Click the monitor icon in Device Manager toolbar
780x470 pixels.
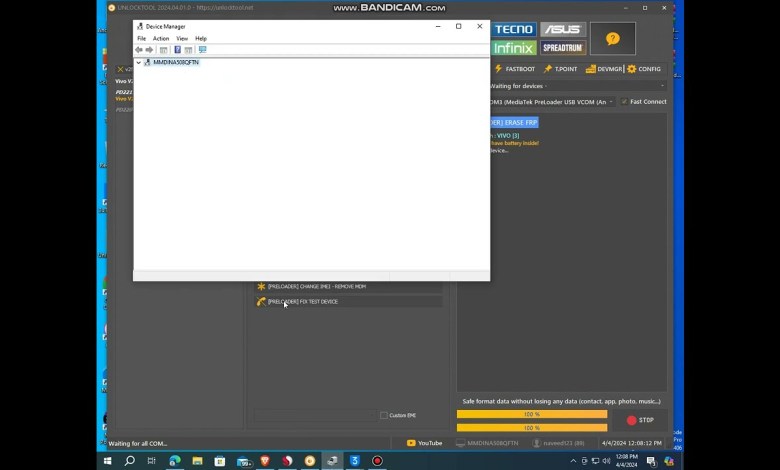(x=202, y=50)
